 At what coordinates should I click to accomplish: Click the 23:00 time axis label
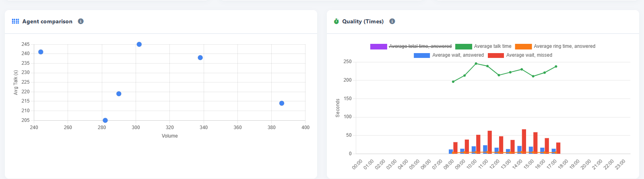[x=620, y=165]
